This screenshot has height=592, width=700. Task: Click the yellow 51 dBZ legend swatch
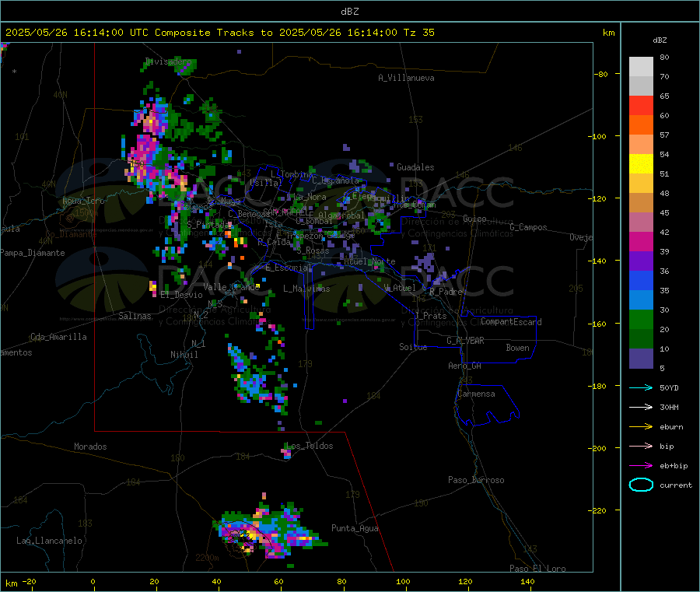tap(641, 164)
